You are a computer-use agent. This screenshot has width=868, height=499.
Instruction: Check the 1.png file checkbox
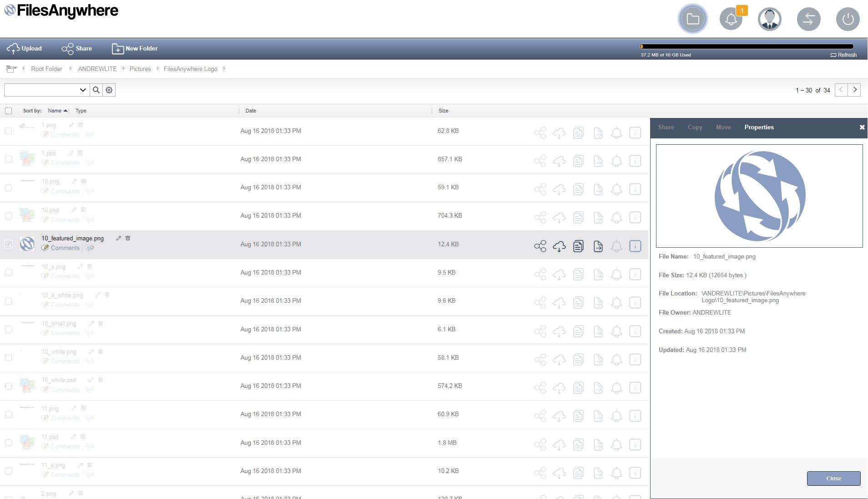8,131
